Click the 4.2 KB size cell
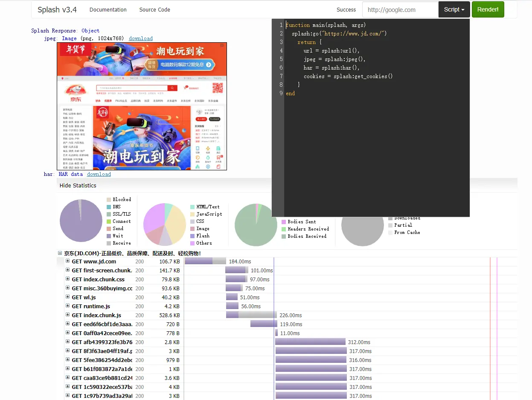Viewport: 532px width, 400px height. point(172,306)
